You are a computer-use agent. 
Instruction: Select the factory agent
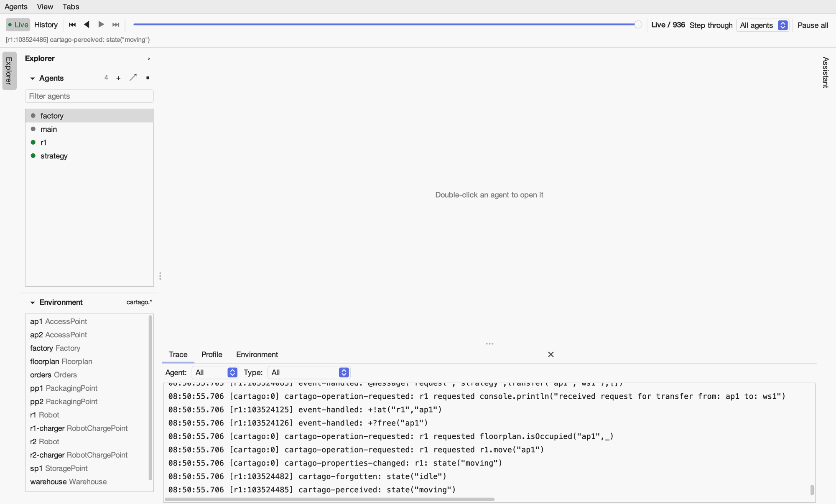pyautogui.click(x=89, y=116)
